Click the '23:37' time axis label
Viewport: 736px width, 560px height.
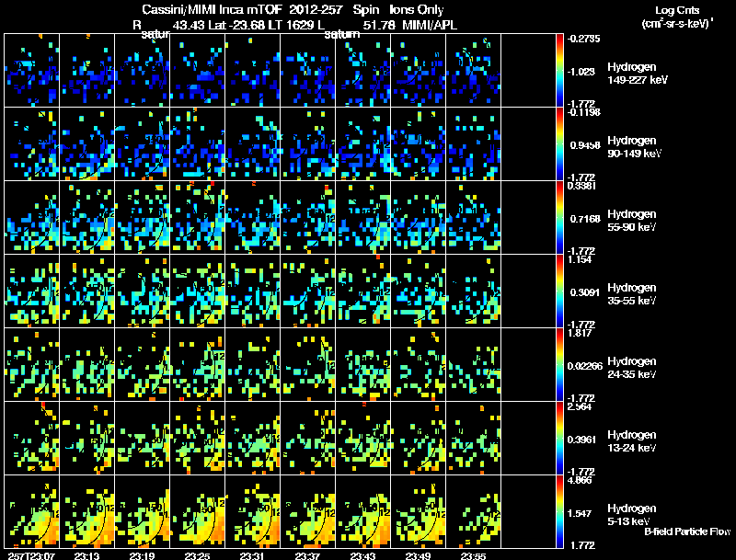(x=307, y=555)
